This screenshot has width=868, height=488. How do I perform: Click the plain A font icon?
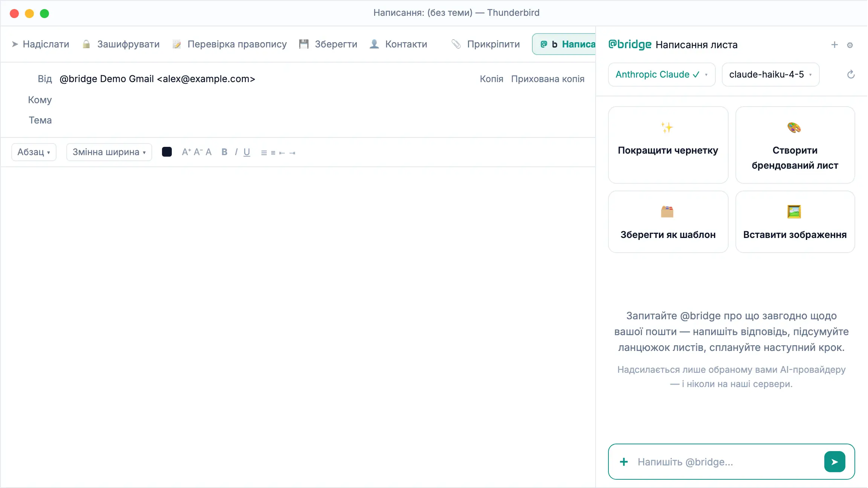(x=208, y=152)
